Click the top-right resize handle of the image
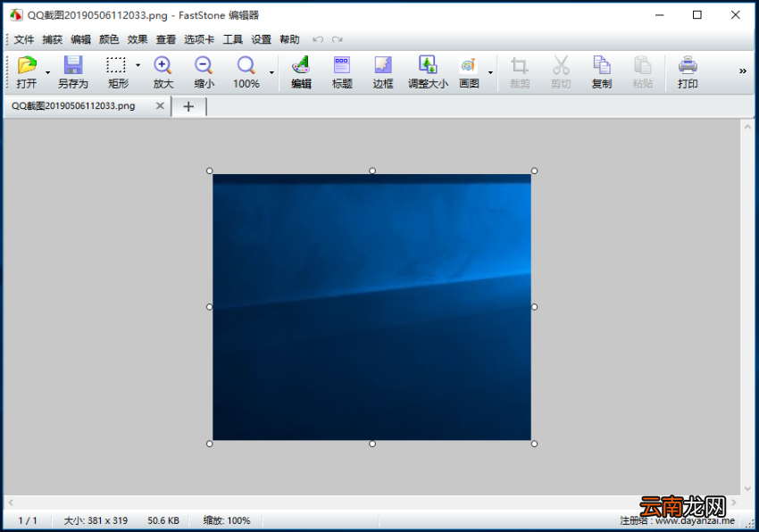 tap(534, 170)
